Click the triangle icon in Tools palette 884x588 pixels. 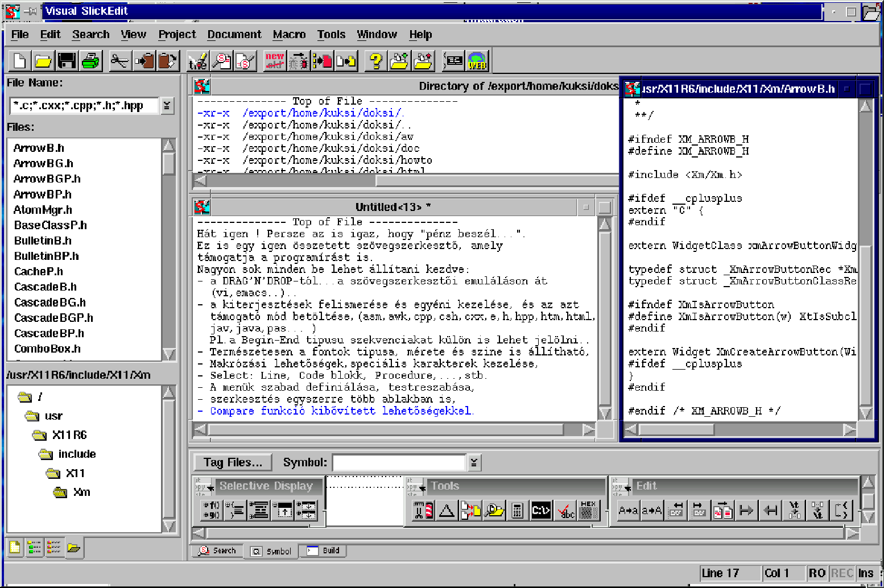tap(447, 510)
